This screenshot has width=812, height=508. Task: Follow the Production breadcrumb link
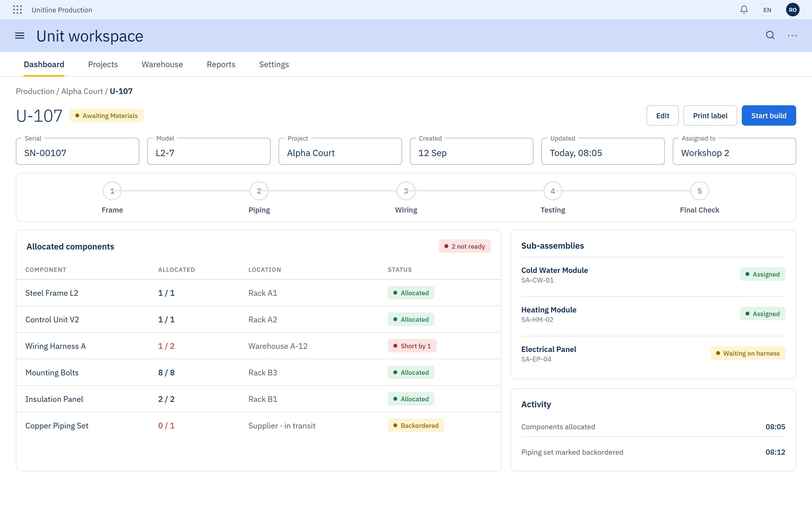coord(35,91)
